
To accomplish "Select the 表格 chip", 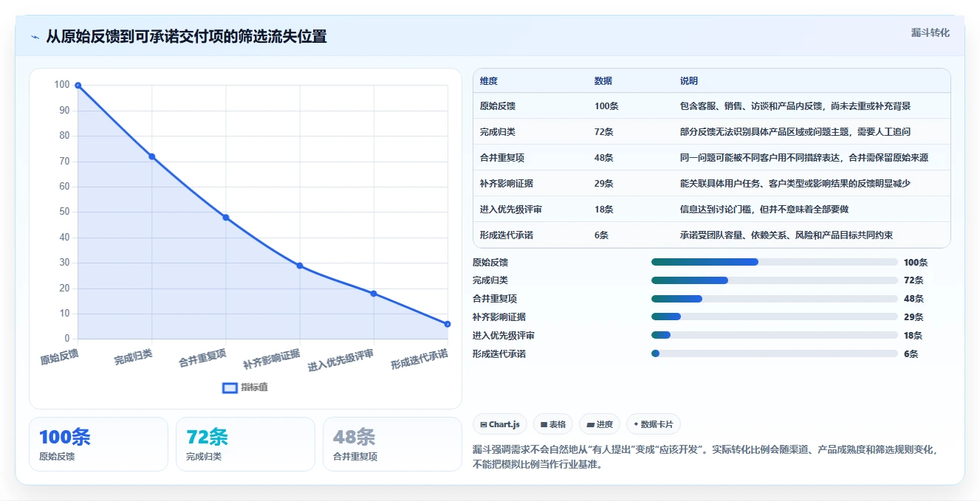I will (553, 424).
